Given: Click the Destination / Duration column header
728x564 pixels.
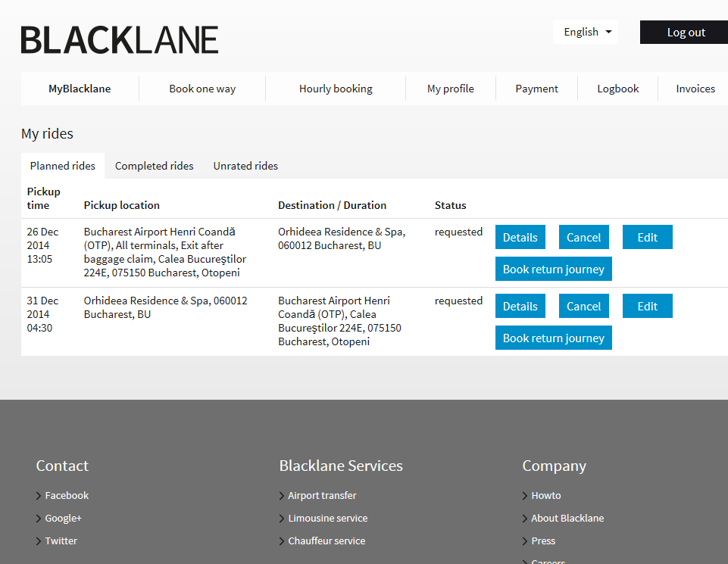Looking at the screenshot, I should (x=332, y=205).
